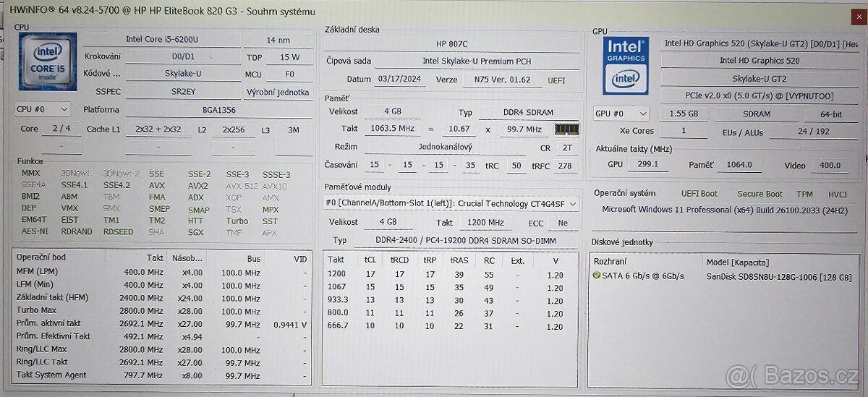Click the Rozhraní column header
This screenshot has width=868, height=397.
610,262
